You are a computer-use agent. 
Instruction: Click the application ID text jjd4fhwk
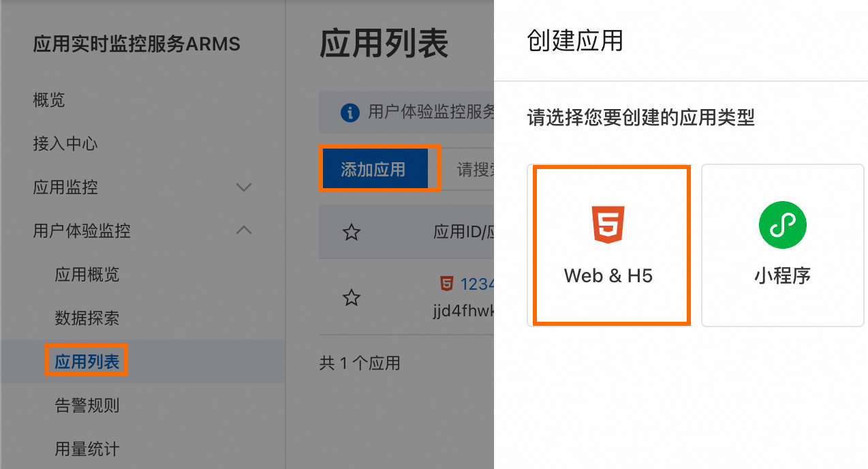[463, 311]
